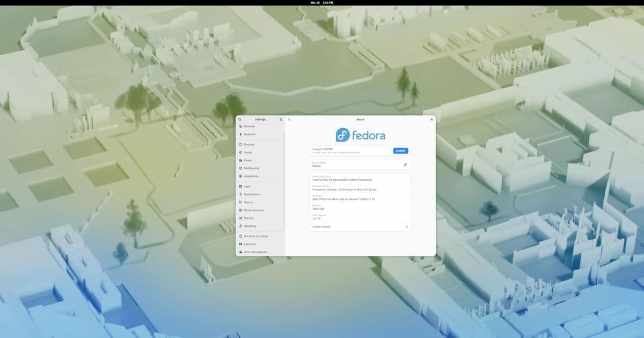The image size is (644, 338).
Task: Click the Displays monitor icon
Action: click(239, 144)
